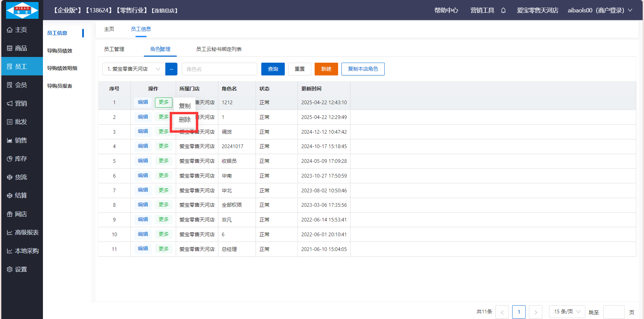Go to 主页 in the left sidebar
644x319 pixels.
click(22, 30)
